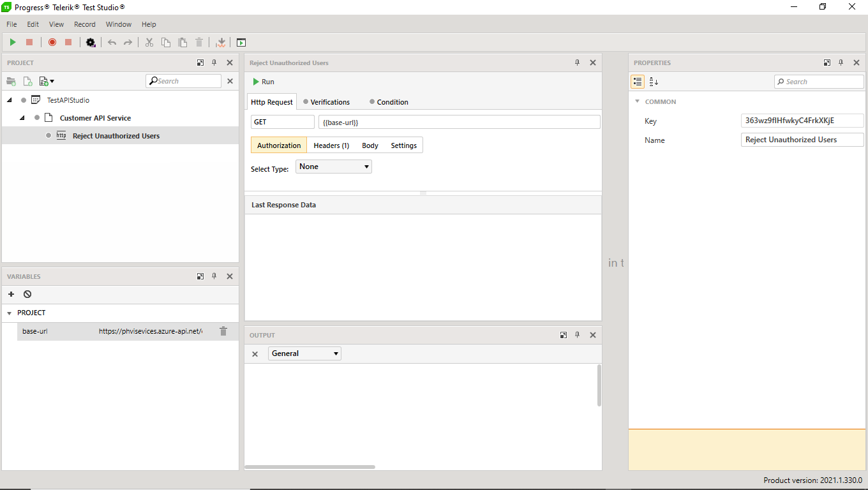Viewport: 868px width, 490px height.
Task: Click the Delete trash icon in the top toolbar
Action: pyautogui.click(x=199, y=42)
